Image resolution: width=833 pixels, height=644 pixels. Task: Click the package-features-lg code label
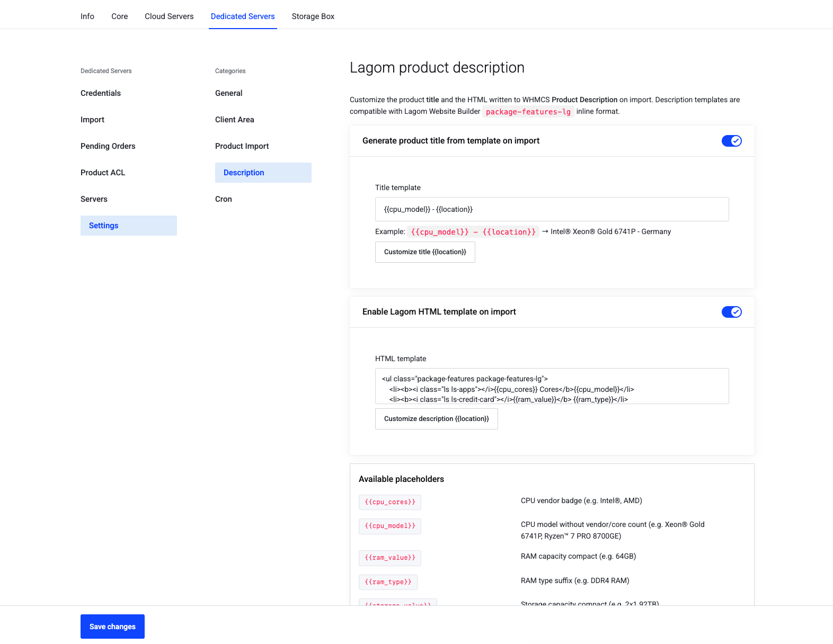(528, 112)
